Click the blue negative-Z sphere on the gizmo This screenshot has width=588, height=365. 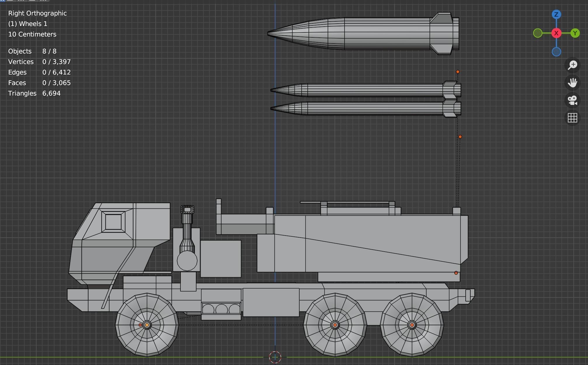point(556,52)
